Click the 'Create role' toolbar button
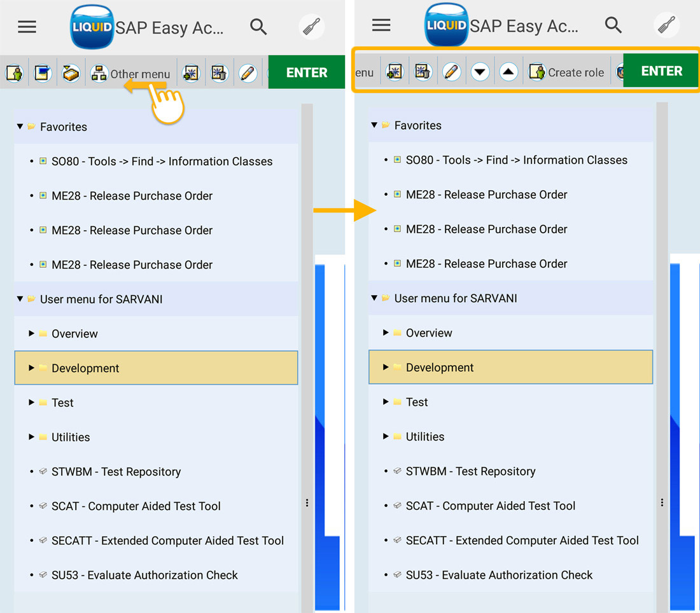This screenshot has height=613, width=700. (566, 72)
